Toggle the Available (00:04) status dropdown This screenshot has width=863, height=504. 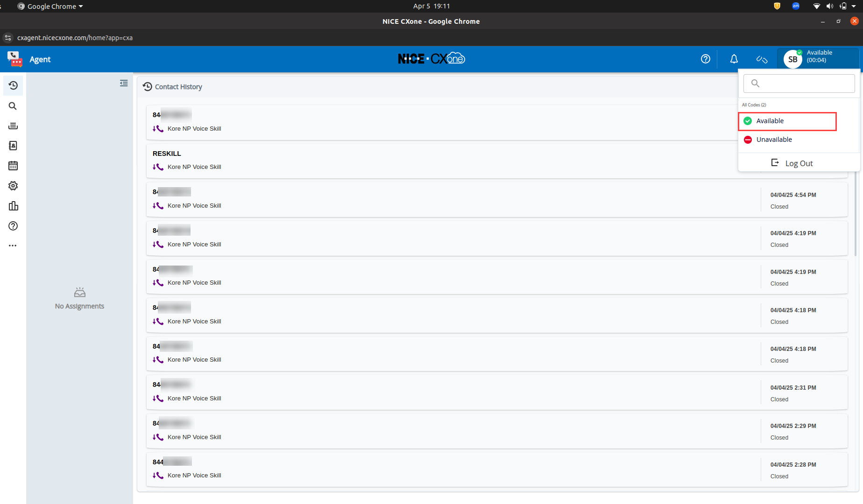818,59
